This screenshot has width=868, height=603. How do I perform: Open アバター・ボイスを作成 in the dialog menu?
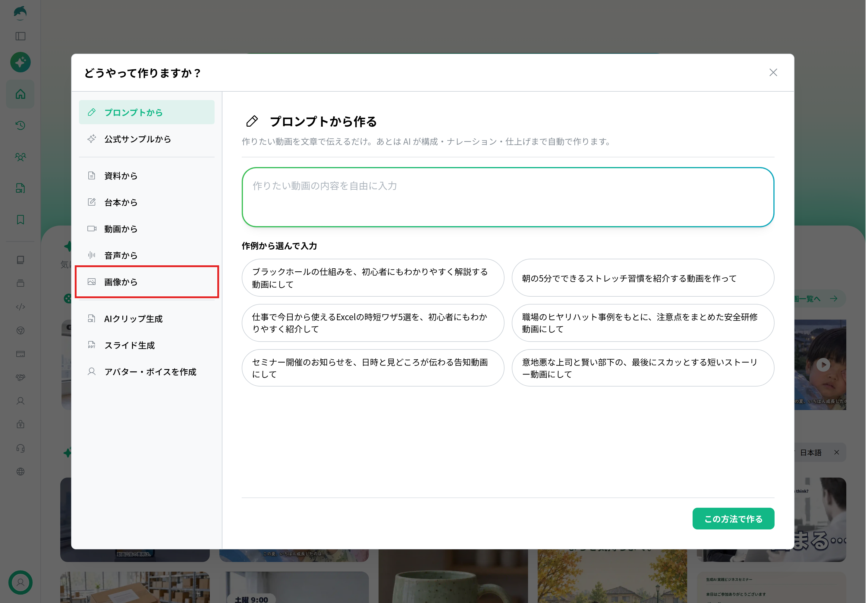(146, 372)
